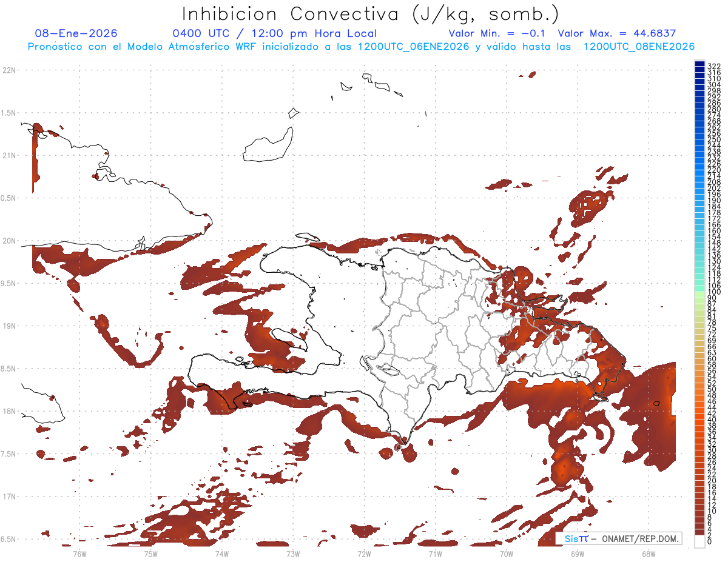Click the "Valor Max. = 44.6837" text
This screenshot has width=728, height=562.
point(617,33)
